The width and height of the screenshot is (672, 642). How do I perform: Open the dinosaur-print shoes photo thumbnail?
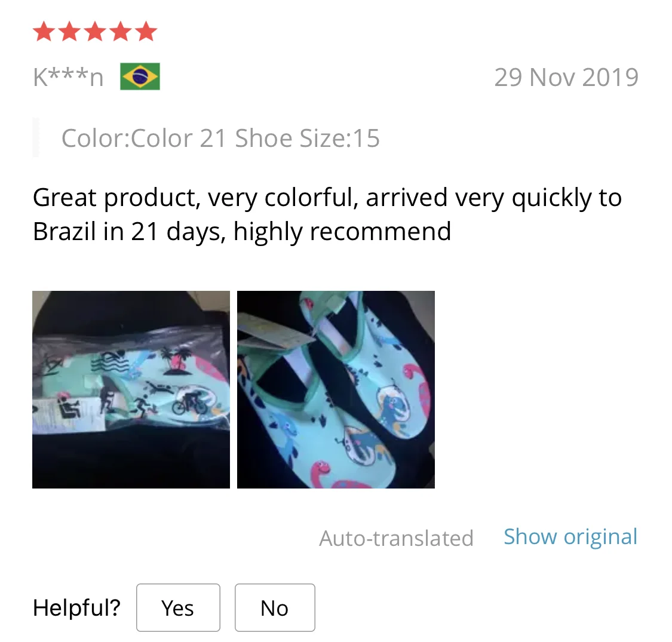click(x=336, y=389)
